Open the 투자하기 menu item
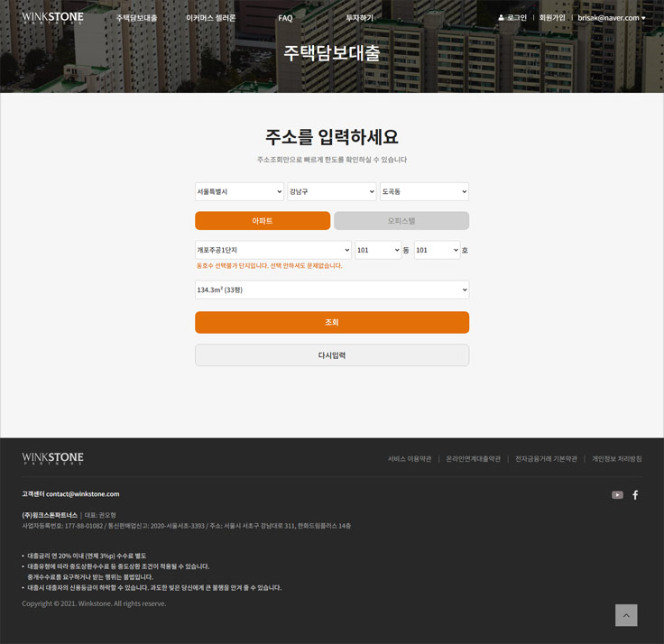This screenshot has height=644, width=664. 359,18
